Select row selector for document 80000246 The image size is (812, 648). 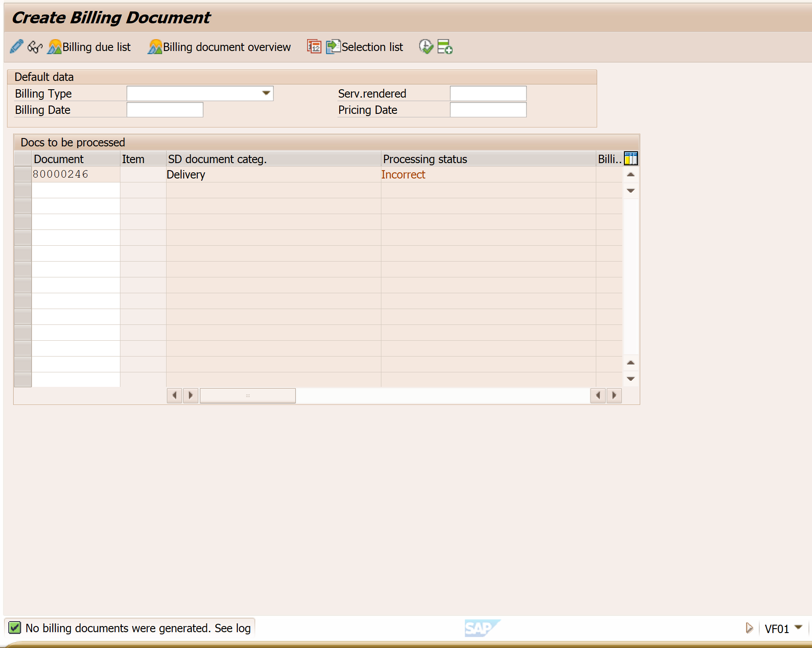(x=23, y=175)
